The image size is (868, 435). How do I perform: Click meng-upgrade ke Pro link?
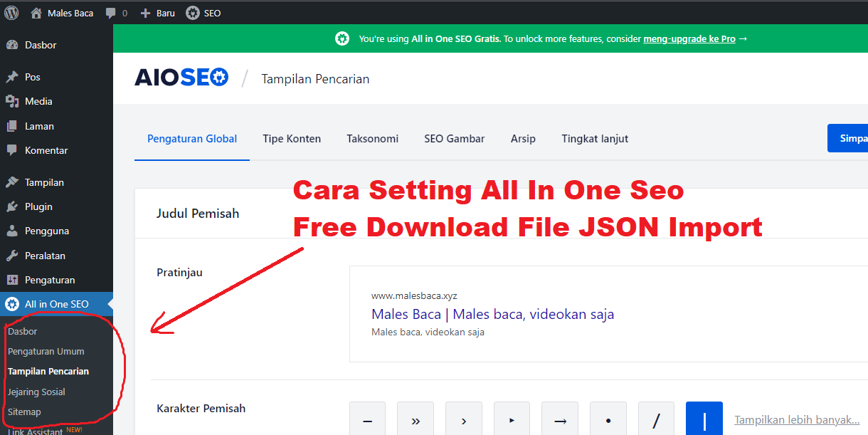point(689,38)
